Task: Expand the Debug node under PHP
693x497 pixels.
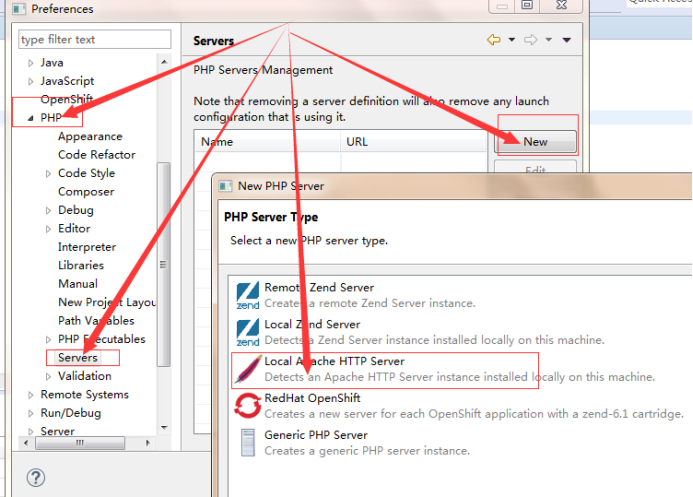Action: coord(48,210)
